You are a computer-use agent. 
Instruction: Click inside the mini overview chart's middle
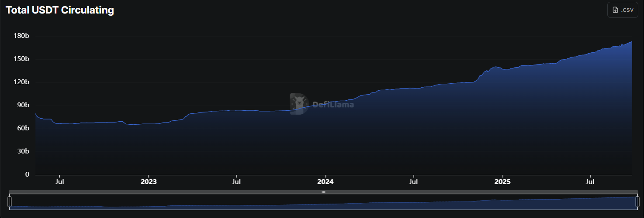[x=323, y=202]
